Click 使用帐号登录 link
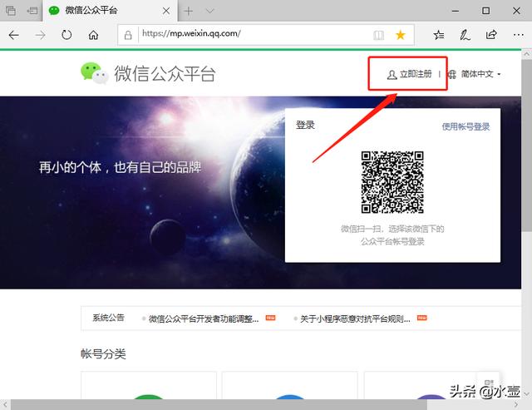 [465, 126]
